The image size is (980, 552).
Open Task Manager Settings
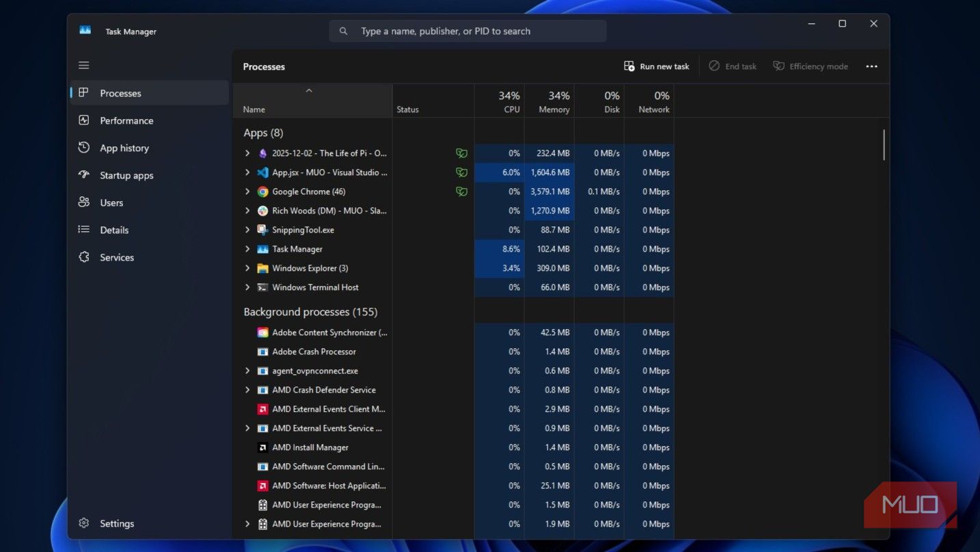[150, 523]
